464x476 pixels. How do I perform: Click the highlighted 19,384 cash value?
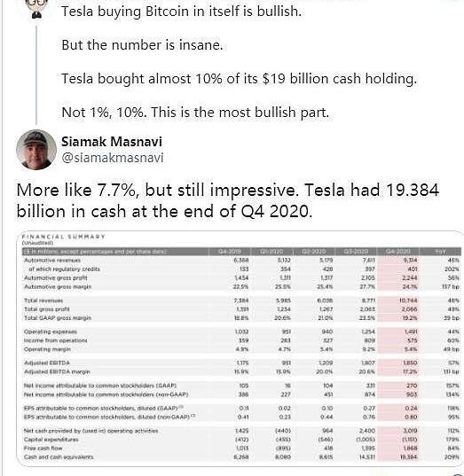tap(408, 456)
